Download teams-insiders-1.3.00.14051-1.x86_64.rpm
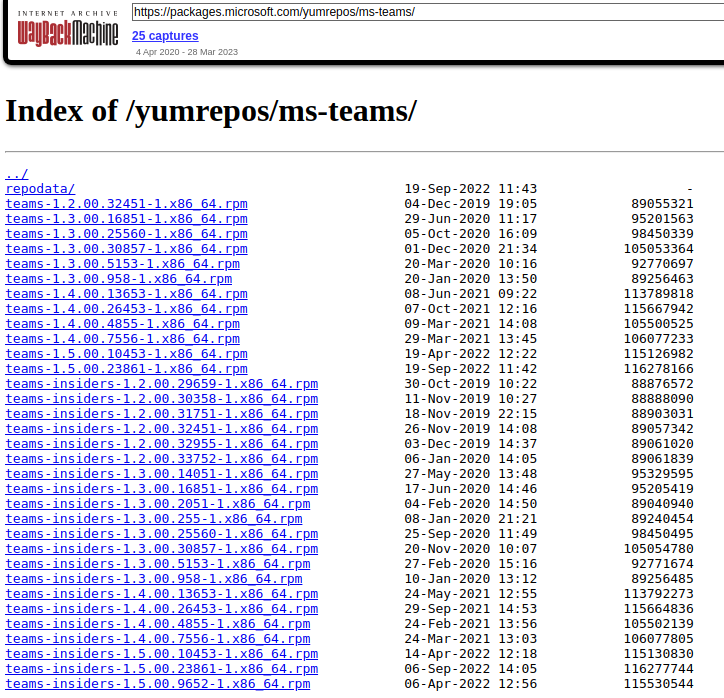 [x=162, y=474]
